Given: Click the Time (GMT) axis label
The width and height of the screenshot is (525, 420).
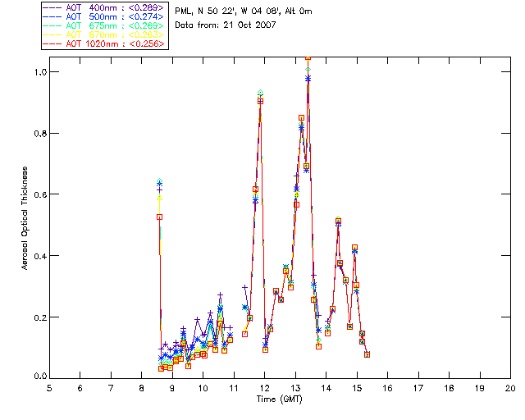Looking at the screenshot, I should [x=279, y=399].
